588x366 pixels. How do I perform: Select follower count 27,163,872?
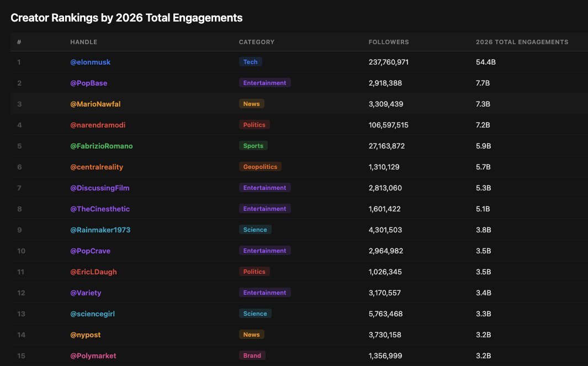tap(386, 146)
